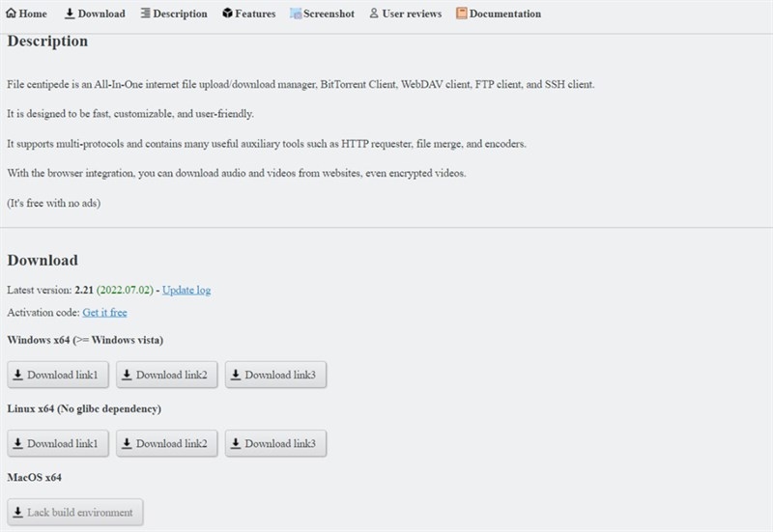Click the Home house icon

click(11, 14)
